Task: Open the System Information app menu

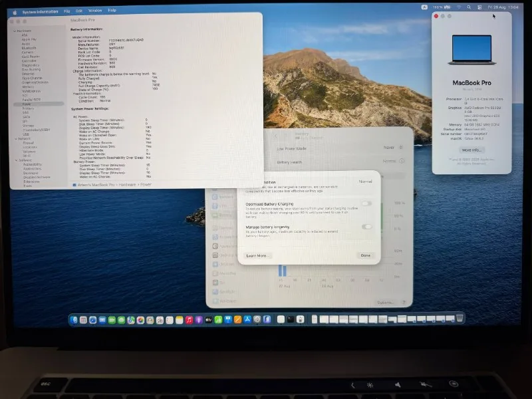Action: [40, 12]
